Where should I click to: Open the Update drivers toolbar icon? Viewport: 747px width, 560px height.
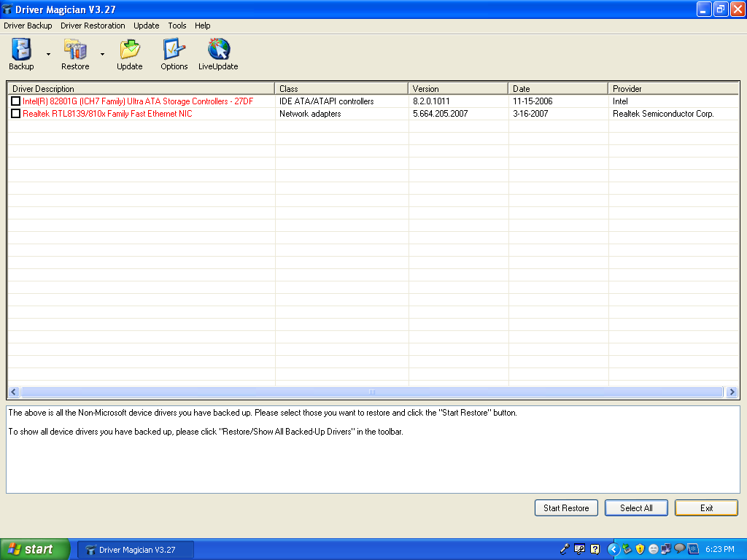click(x=130, y=54)
